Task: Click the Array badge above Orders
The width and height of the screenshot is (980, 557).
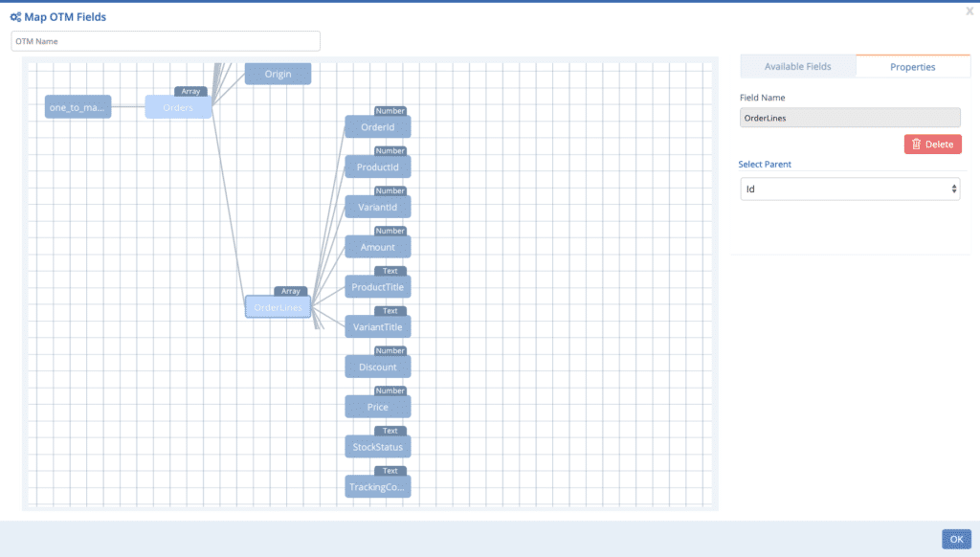Action: [x=190, y=91]
